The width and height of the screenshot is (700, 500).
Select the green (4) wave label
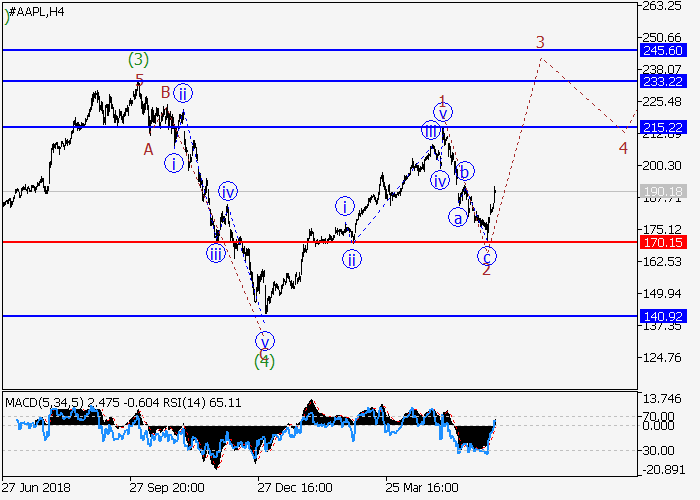point(264,361)
